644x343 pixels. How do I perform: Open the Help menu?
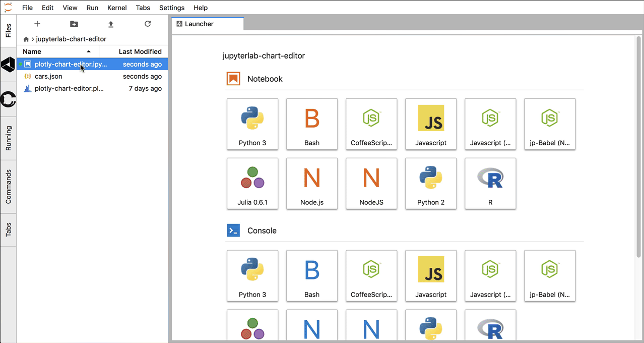click(201, 8)
